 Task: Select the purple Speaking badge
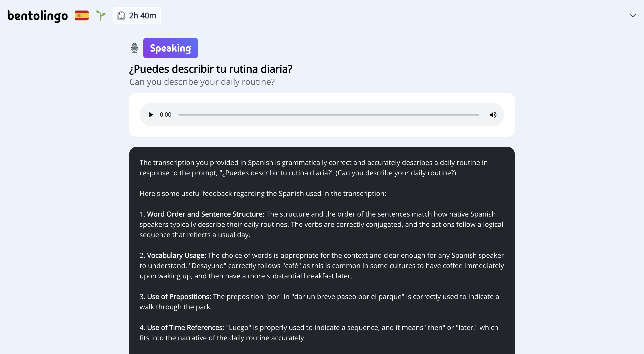point(171,48)
